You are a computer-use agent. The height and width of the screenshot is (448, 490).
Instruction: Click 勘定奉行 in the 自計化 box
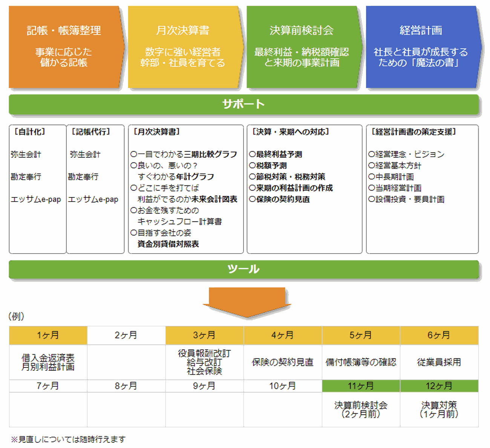pos(26,177)
